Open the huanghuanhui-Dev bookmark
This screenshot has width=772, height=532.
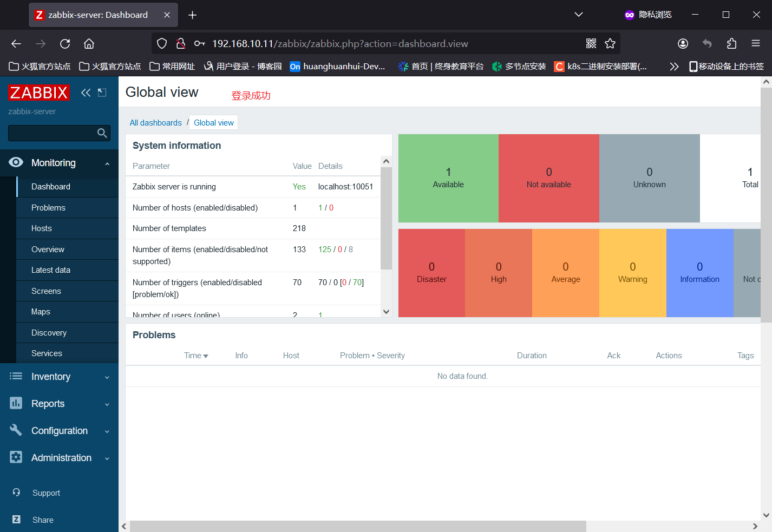[x=337, y=67]
